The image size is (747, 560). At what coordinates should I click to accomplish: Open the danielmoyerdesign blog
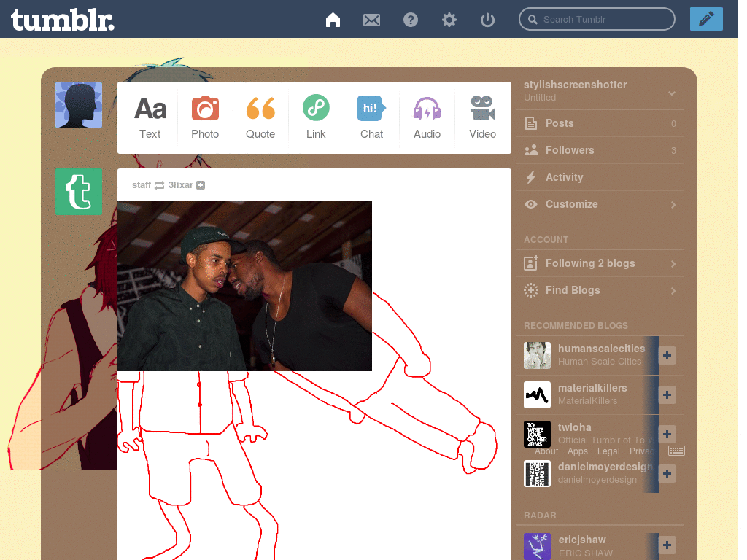click(605, 467)
